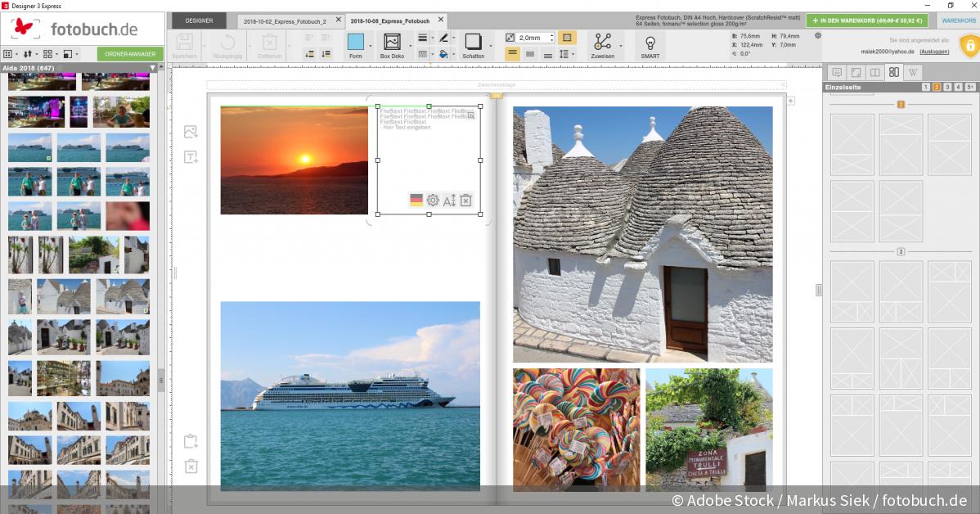Select layout filter for 1 image

[926, 88]
